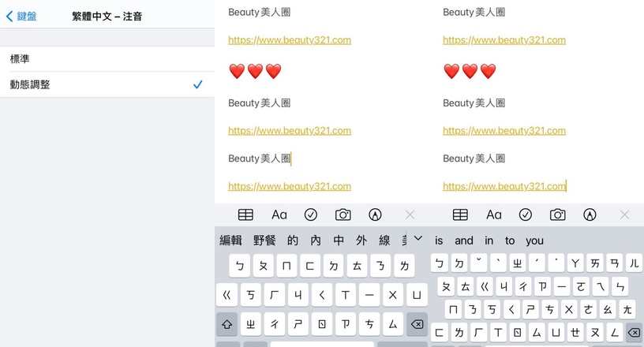This screenshot has width=644, height=347.
Task: Tap ㄦ key on the right keyboard
Action: coord(635,263)
